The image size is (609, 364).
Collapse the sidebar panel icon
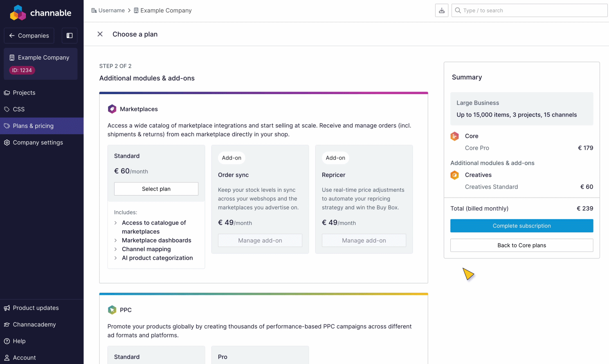point(70,36)
